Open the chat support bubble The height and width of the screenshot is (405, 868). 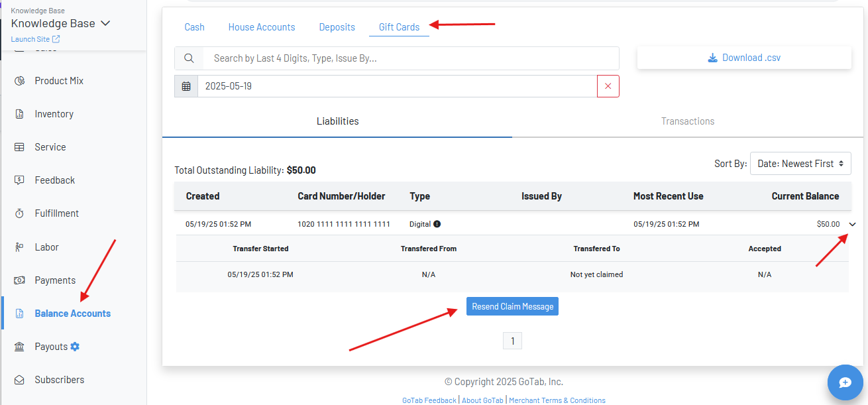845,382
